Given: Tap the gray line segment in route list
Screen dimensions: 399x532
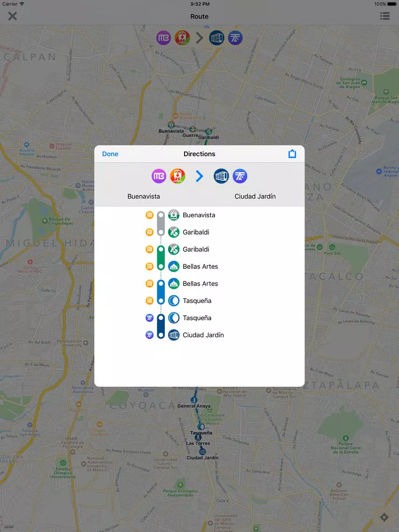Looking at the screenshot, I should [161, 223].
